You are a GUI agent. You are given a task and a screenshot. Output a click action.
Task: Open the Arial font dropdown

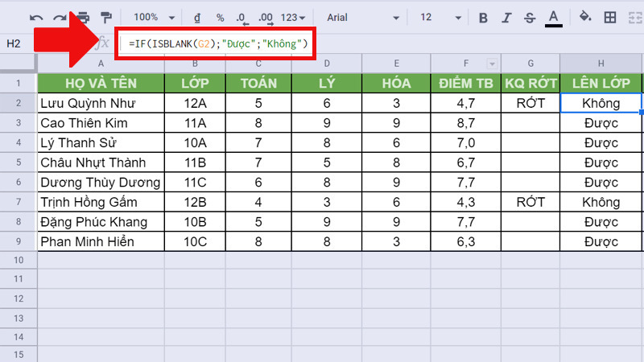[359, 17]
